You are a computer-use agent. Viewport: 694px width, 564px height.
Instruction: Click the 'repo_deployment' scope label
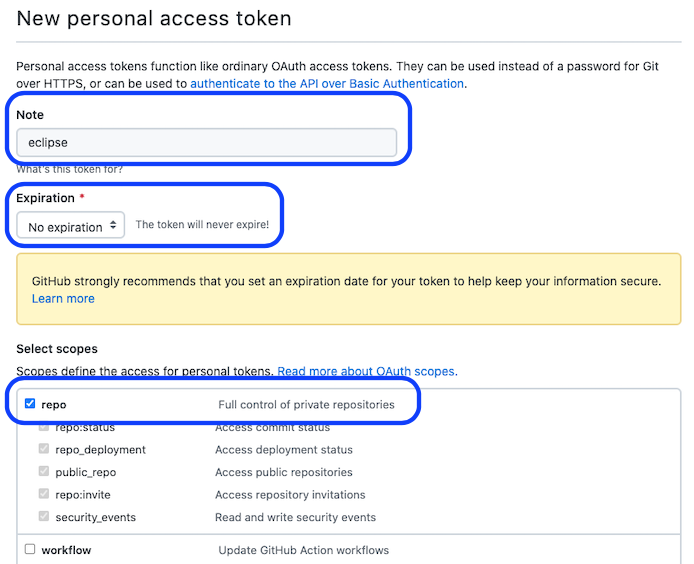click(100, 450)
